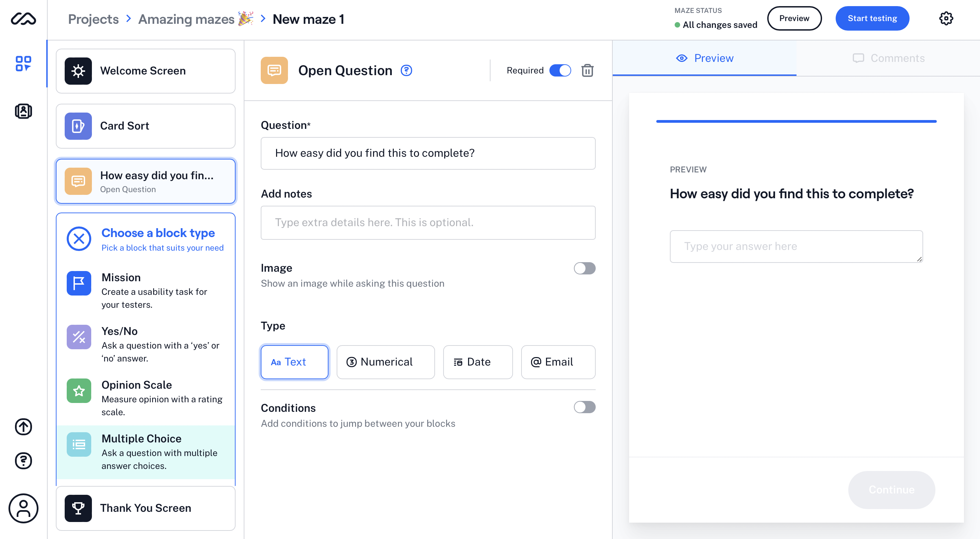Open the Projects breadcrumb link
This screenshot has height=539, width=980.
pos(94,19)
